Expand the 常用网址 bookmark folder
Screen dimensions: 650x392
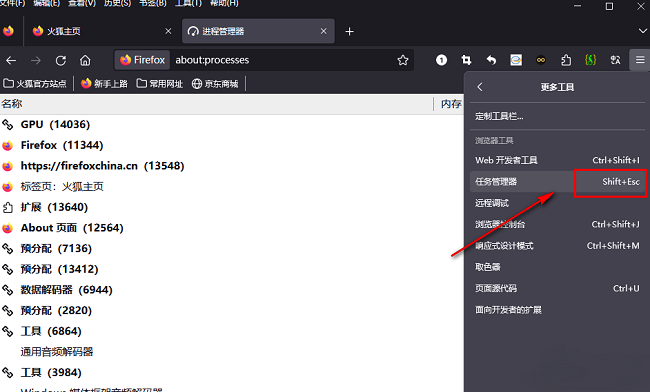pyautogui.click(x=160, y=84)
